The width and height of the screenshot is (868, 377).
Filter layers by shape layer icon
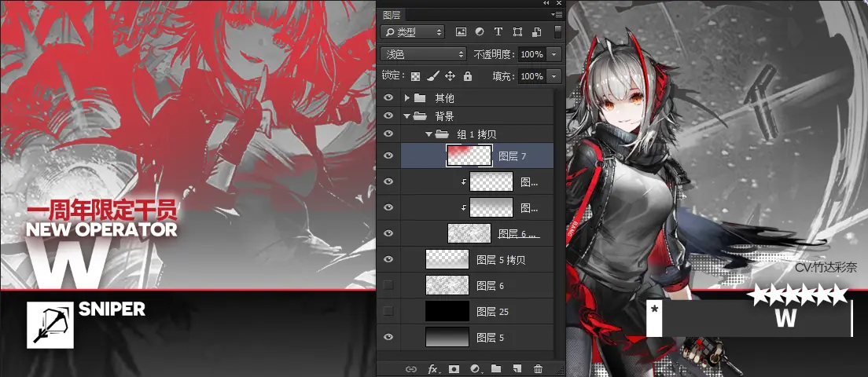click(517, 32)
